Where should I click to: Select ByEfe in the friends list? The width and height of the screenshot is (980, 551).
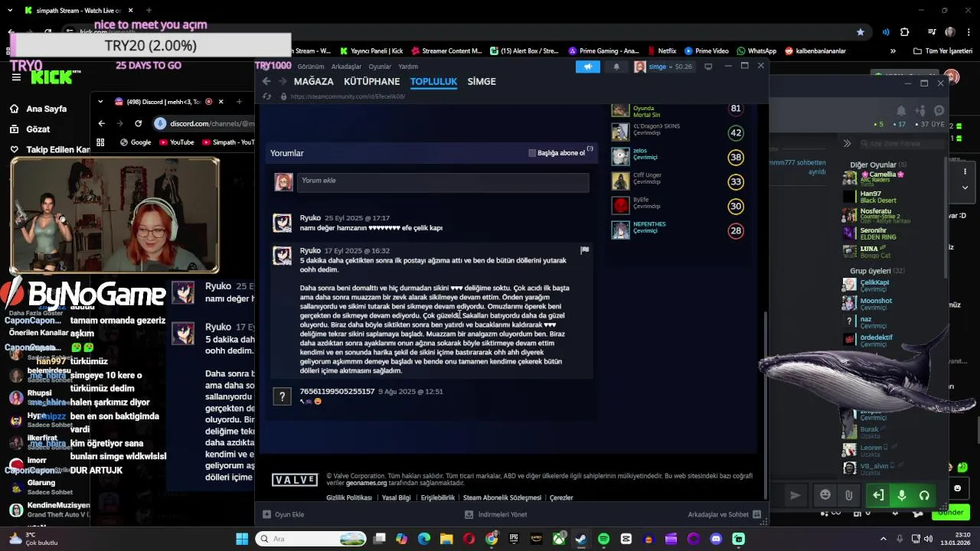point(678,206)
